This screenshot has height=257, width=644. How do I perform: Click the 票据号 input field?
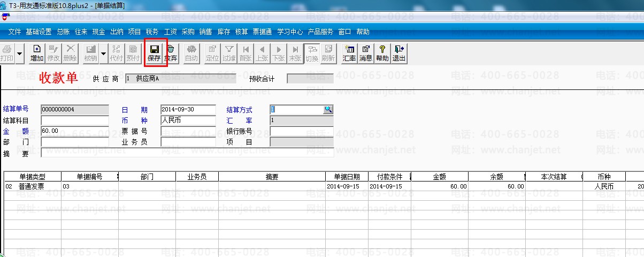pos(188,131)
